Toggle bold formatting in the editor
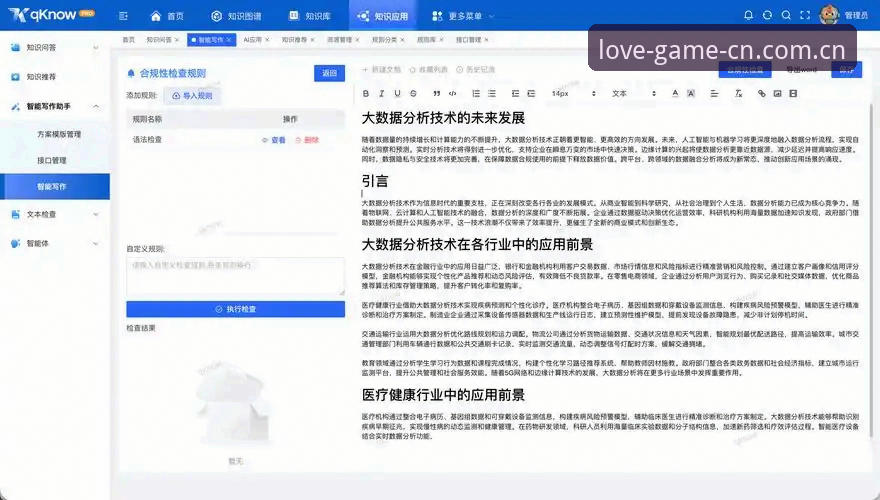Viewport: 880px width, 500px height. click(365, 94)
